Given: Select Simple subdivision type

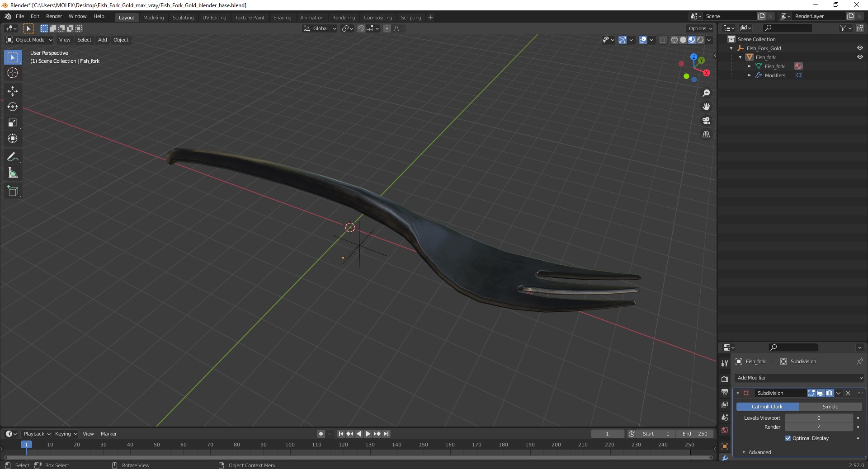Looking at the screenshot, I should [830, 407].
